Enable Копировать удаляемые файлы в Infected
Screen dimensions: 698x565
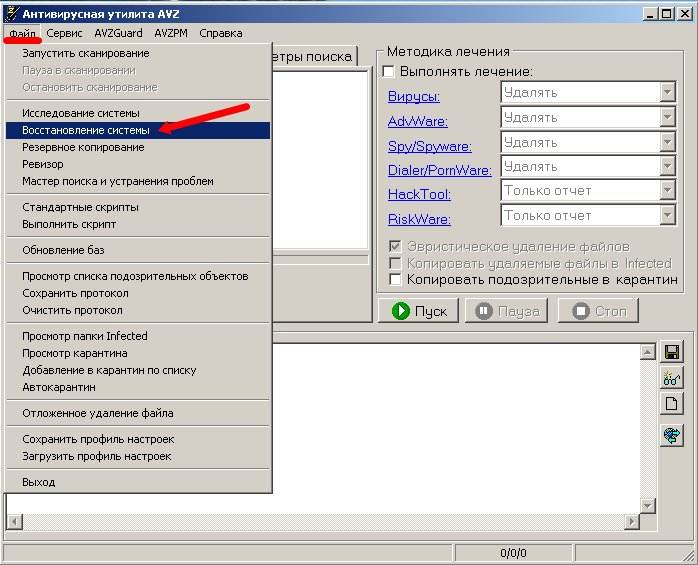394,263
